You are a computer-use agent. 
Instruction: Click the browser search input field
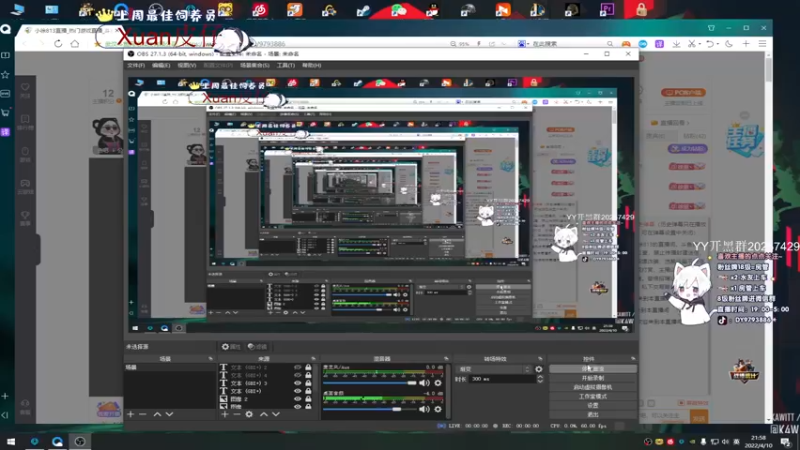tap(569, 44)
